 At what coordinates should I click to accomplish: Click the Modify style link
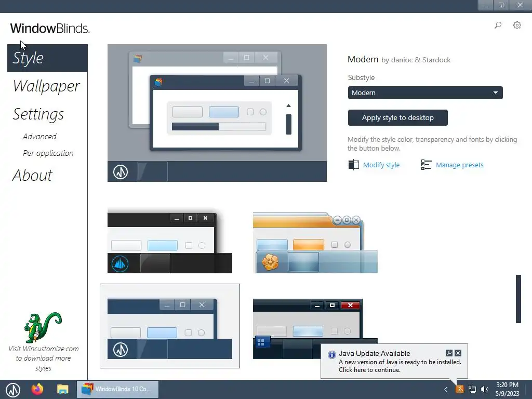tap(381, 165)
